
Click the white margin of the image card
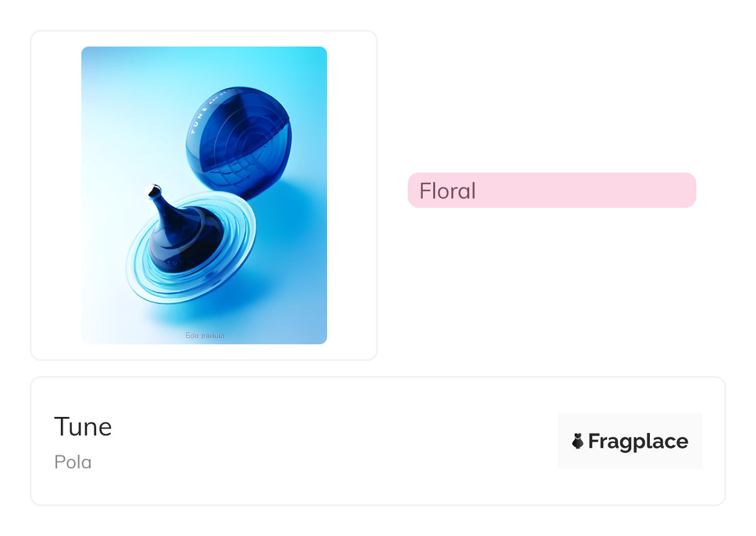(56, 195)
